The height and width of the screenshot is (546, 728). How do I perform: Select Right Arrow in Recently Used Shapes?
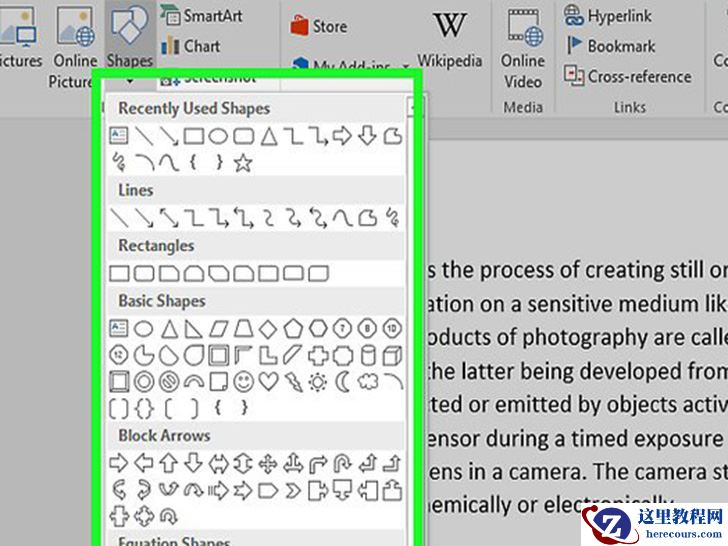tap(342, 136)
